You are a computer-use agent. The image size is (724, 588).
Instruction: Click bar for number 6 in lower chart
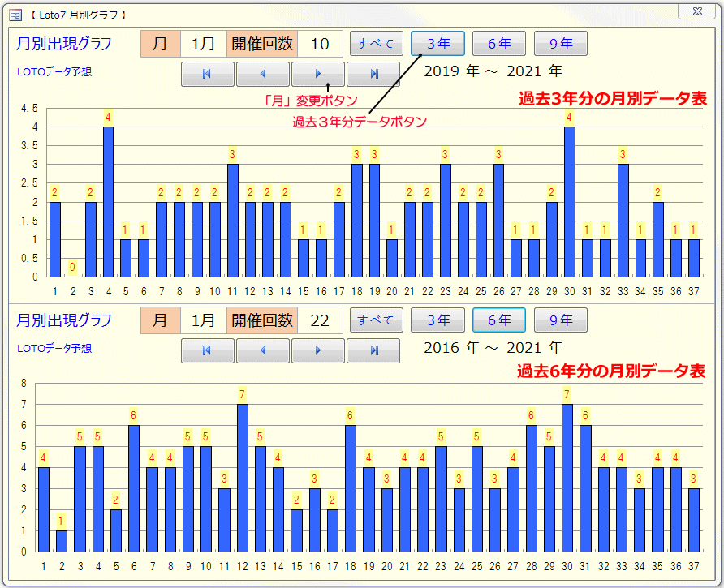tap(134, 488)
